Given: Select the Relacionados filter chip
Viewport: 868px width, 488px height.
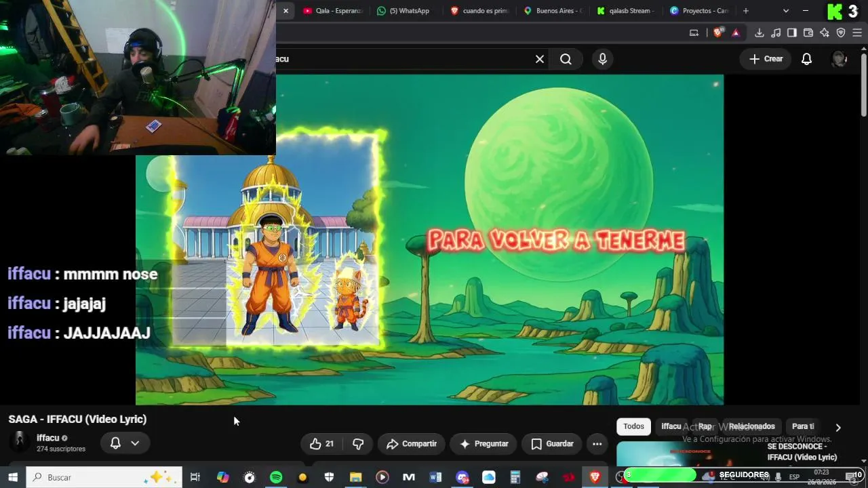Looking at the screenshot, I should click(751, 426).
